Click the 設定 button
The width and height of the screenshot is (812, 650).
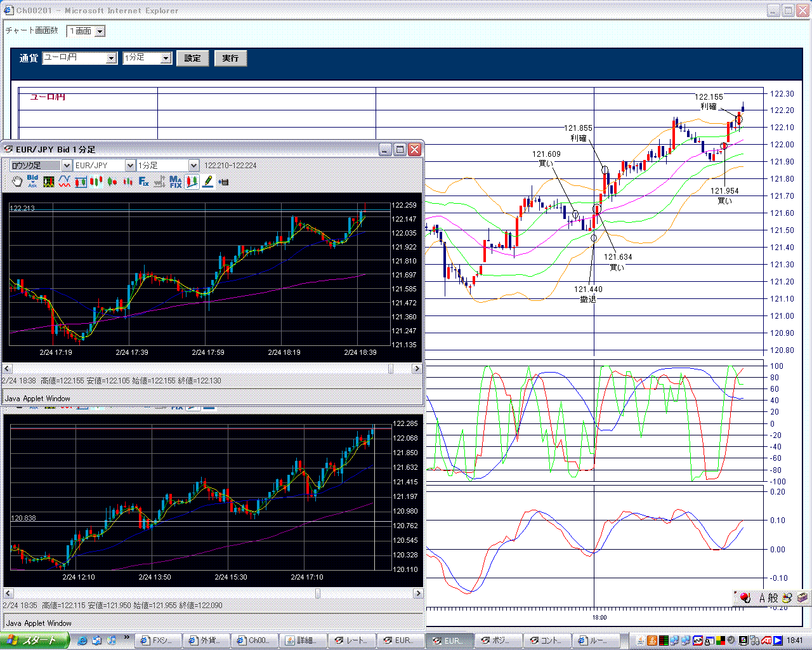pos(192,58)
